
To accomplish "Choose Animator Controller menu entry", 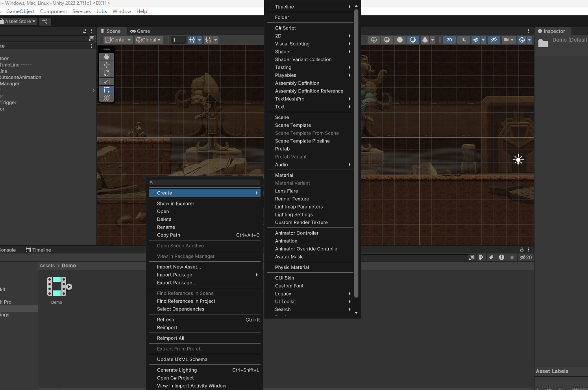I will point(310,233).
